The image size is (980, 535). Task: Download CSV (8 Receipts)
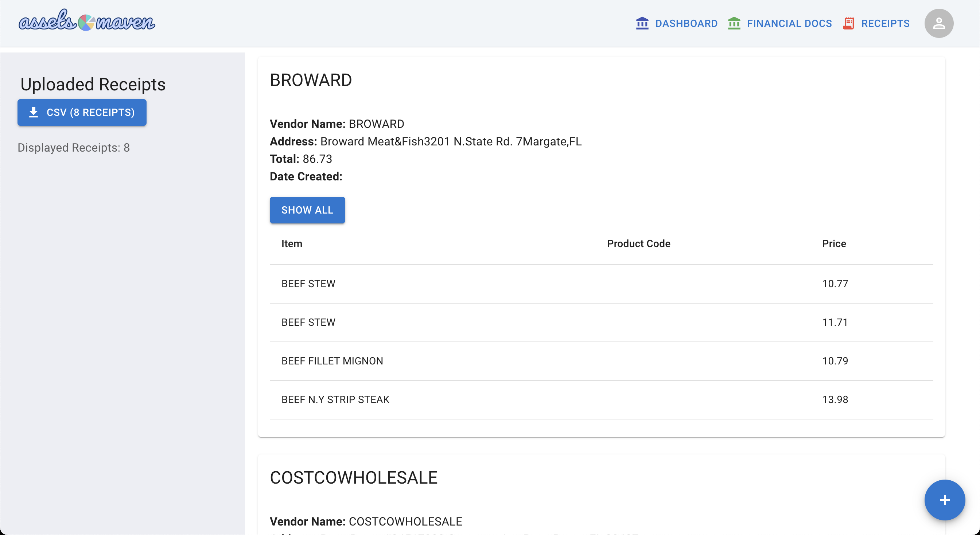pos(90,112)
